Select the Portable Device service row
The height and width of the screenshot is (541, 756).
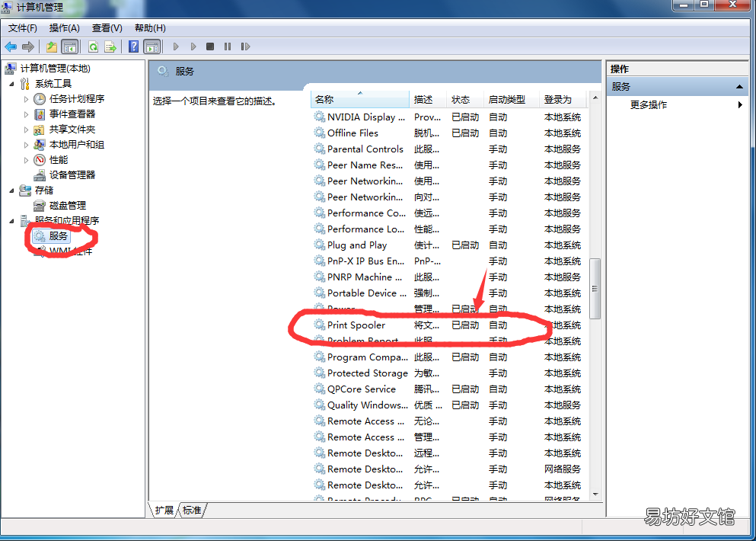point(449,293)
